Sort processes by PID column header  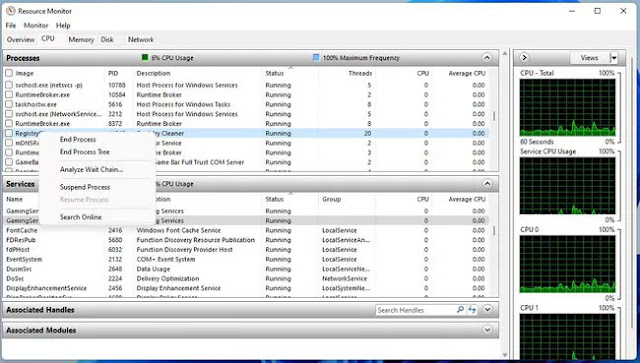(x=113, y=73)
